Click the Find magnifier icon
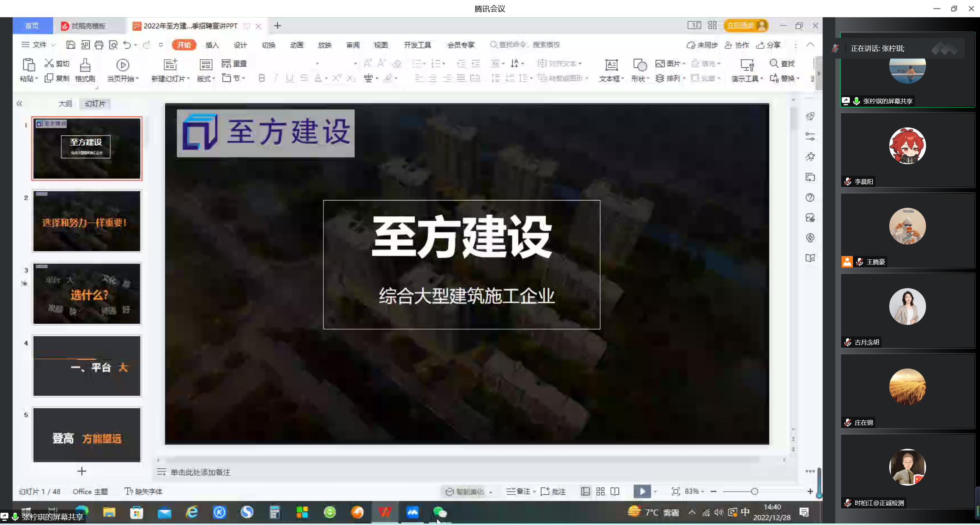Screen dimensions: 980x525 click(x=774, y=63)
